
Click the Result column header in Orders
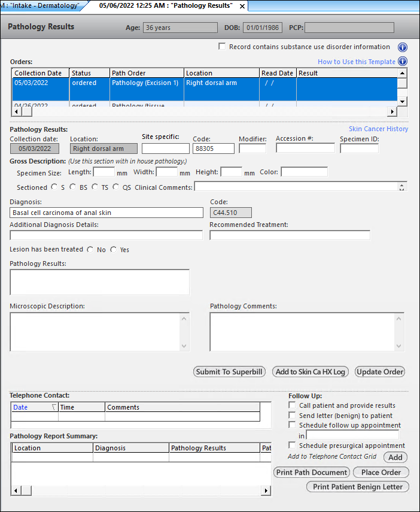347,73
